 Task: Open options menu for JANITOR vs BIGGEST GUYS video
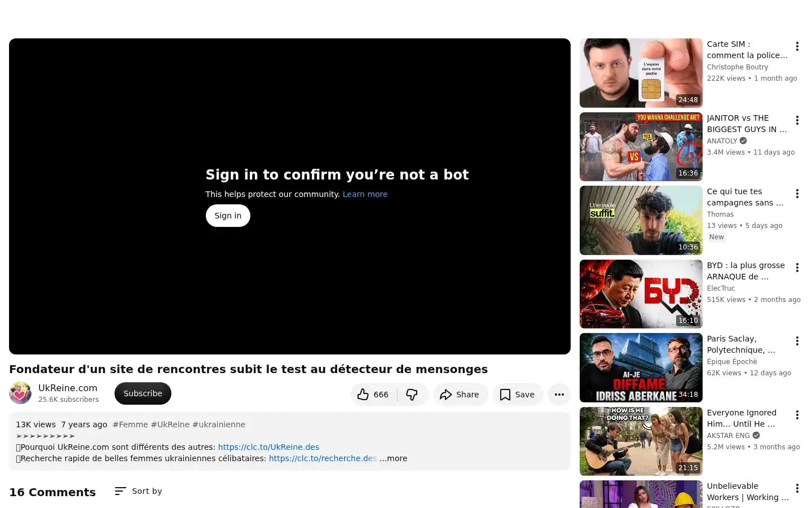[x=797, y=120]
